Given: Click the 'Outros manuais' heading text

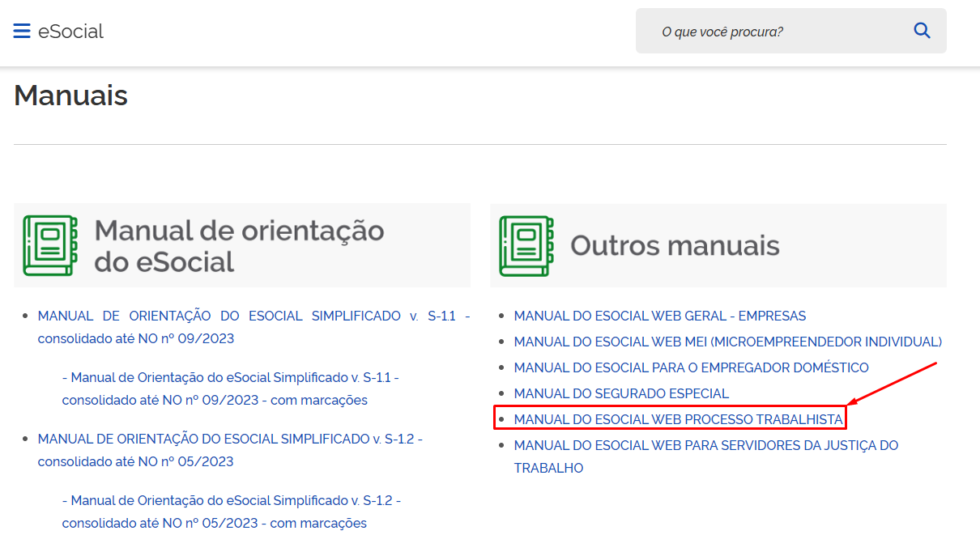Looking at the screenshot, I should [x=675, y=245].
